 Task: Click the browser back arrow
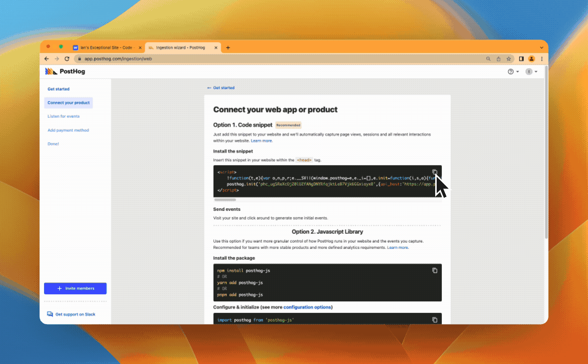[47, 59]
